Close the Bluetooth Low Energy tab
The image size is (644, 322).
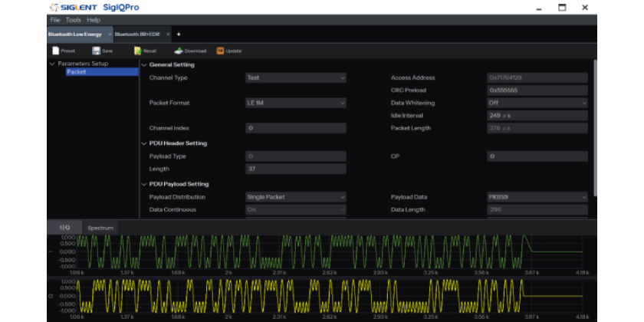[x=110, y=34]
